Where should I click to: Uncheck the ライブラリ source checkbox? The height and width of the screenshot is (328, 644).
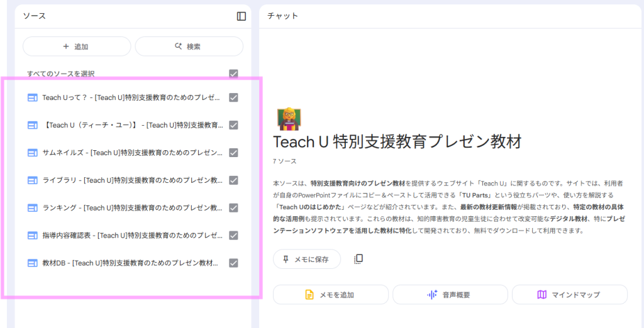(x=233, y=180)
